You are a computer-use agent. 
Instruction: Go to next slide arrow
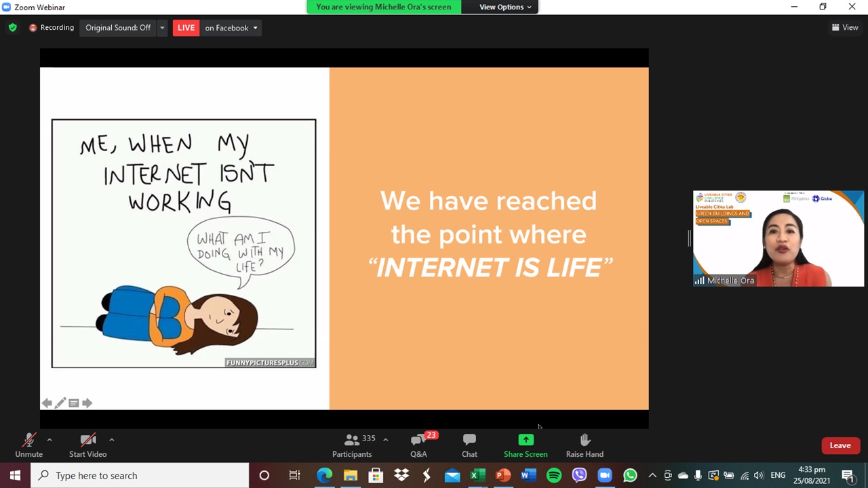[x=87, y=403]
